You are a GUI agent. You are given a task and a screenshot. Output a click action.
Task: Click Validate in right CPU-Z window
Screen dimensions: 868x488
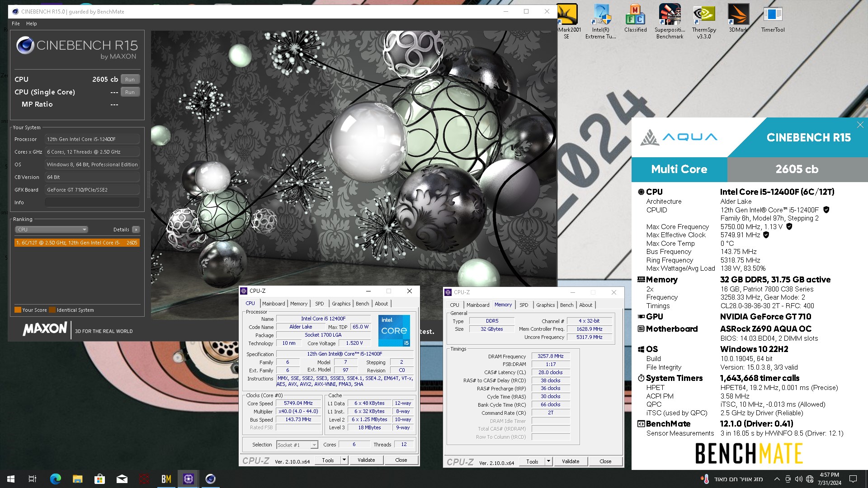click(571, 461)
